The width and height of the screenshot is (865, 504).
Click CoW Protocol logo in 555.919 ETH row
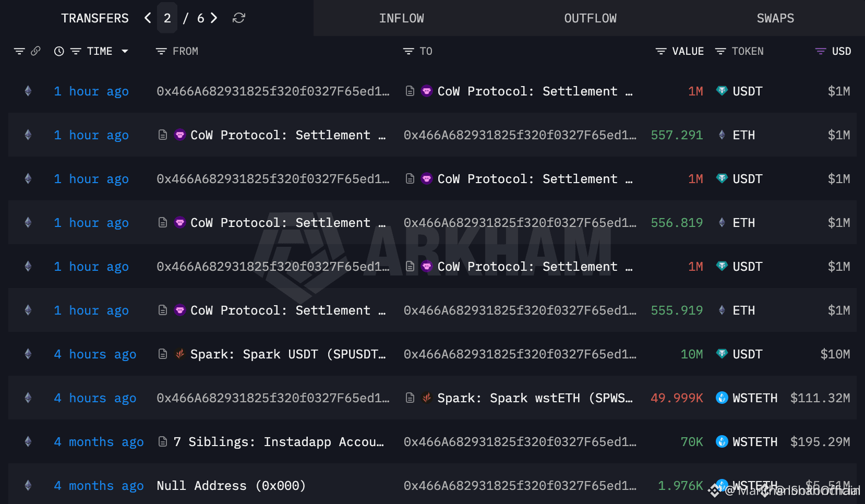pyautogui.click(x=180, y=310)
